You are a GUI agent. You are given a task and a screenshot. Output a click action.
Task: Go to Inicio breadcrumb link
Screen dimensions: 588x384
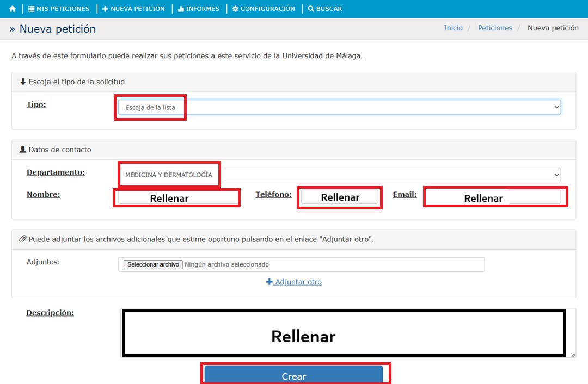453,28
